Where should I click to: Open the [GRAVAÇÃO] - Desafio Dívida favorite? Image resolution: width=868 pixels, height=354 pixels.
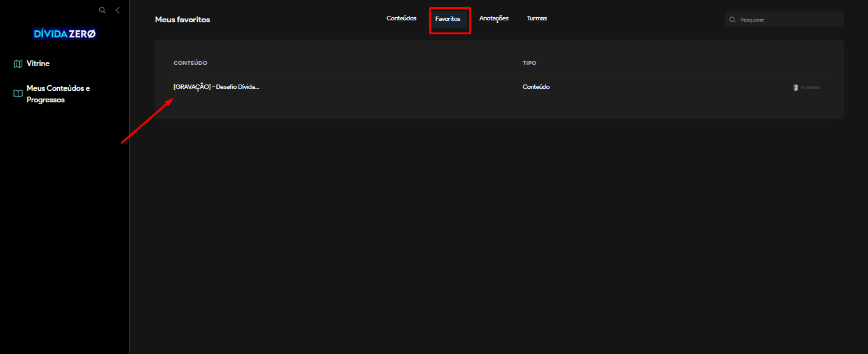216,87
